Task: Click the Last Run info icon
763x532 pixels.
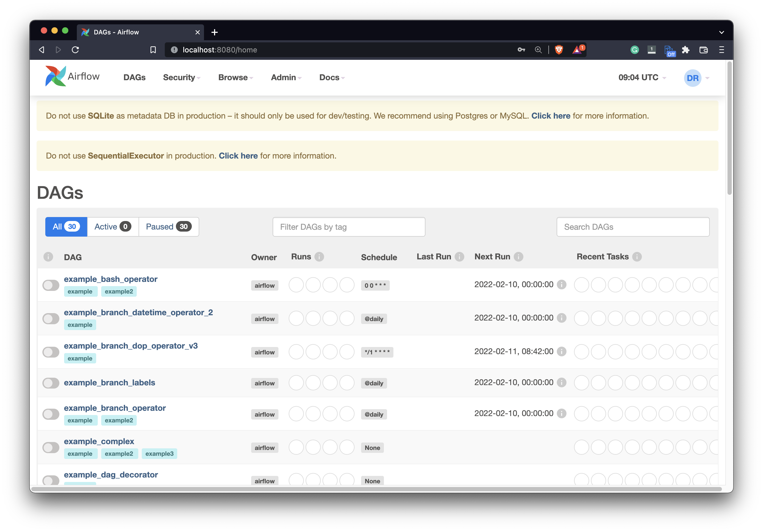Action: click(459, 257)
